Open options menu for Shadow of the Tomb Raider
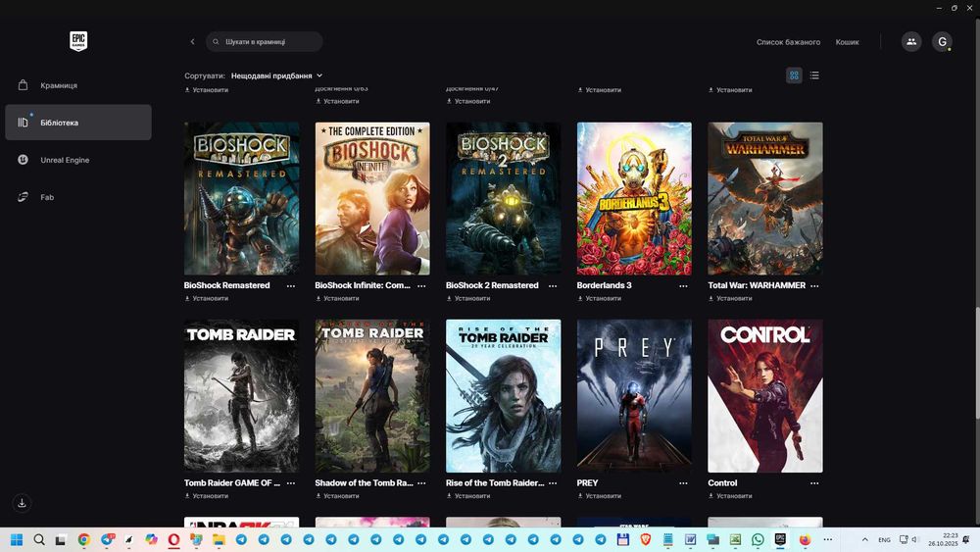 pyautogui.click(x=421, y=483)
